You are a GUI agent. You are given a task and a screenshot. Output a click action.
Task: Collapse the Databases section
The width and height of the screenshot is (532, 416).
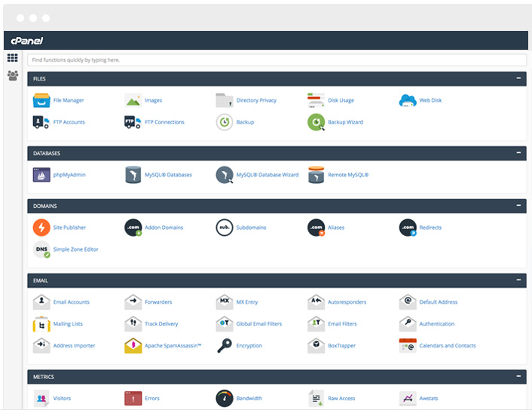518,153
